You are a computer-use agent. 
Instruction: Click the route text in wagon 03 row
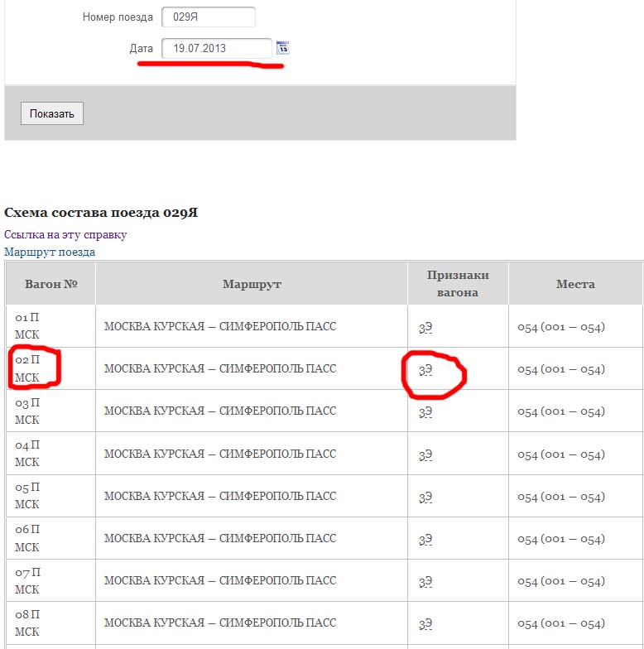(220, 411)
